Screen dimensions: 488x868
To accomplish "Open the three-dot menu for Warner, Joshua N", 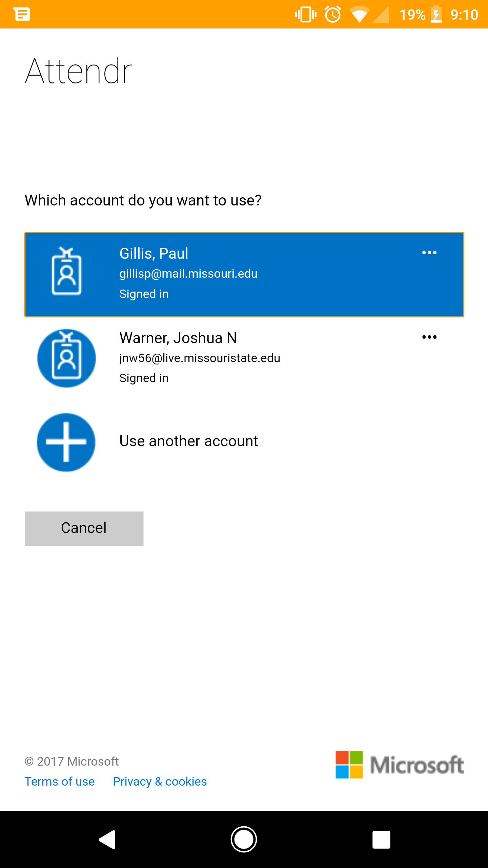I will coord(429,337).
